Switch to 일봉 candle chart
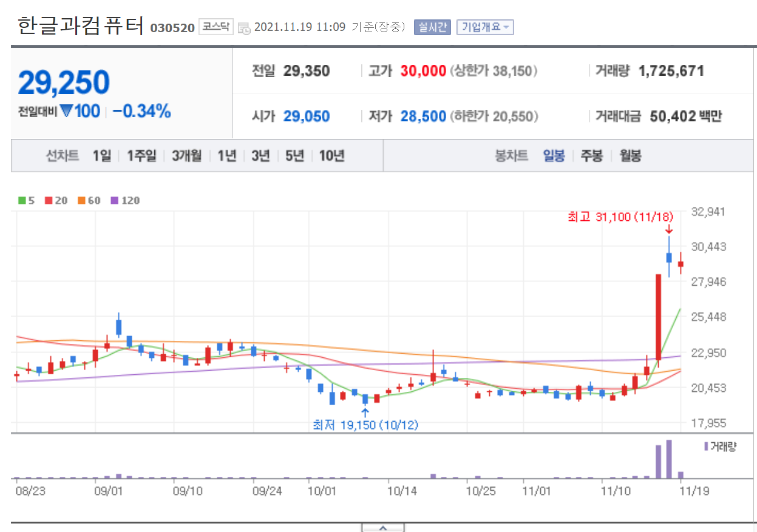757x532 pixels. pos(554,156)
